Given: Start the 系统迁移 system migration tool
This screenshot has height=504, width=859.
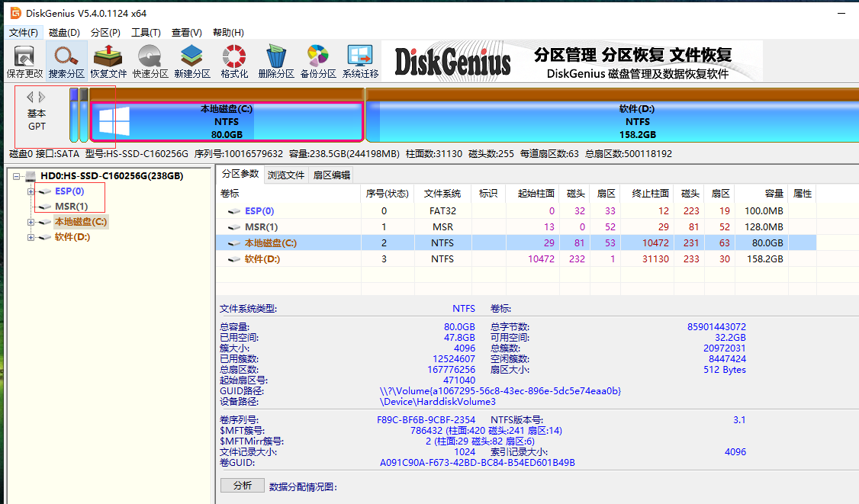Looking at the screenshot, I should point(360,62).
